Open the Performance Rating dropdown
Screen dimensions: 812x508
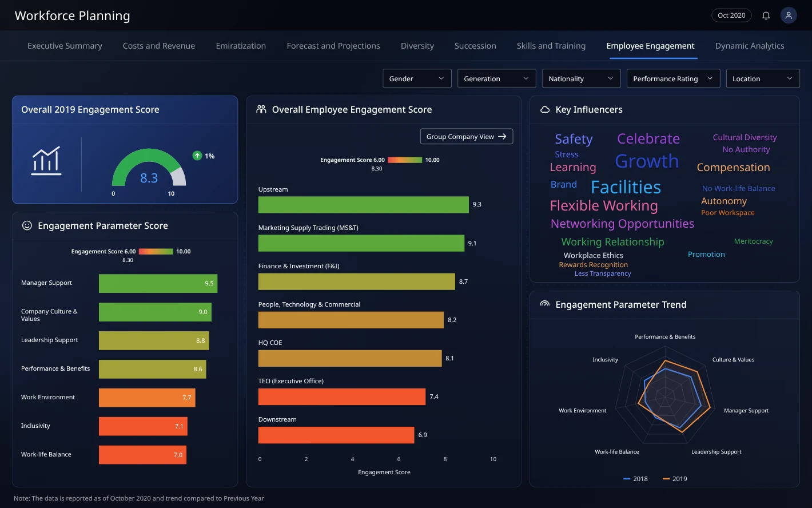tap(673, 78)
